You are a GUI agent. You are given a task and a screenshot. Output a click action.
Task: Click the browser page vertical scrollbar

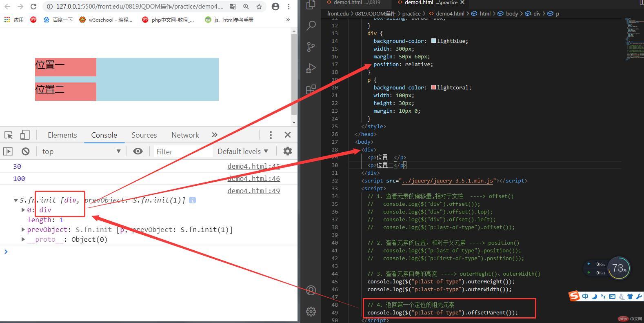point(294,75)
